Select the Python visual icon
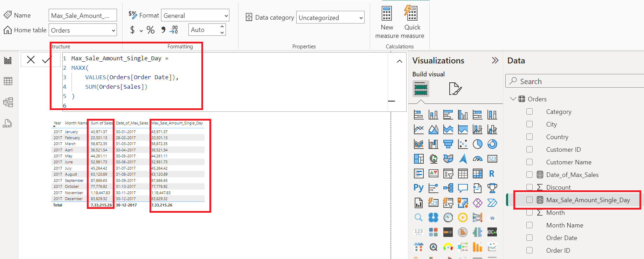Viewport: 644px width, 259px height. tap(418, 188)
